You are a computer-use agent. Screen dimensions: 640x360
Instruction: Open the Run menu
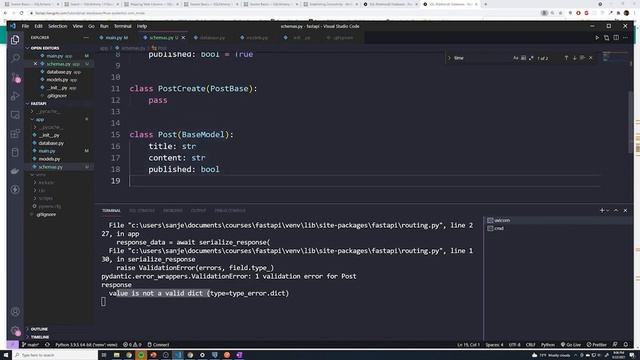104,26
